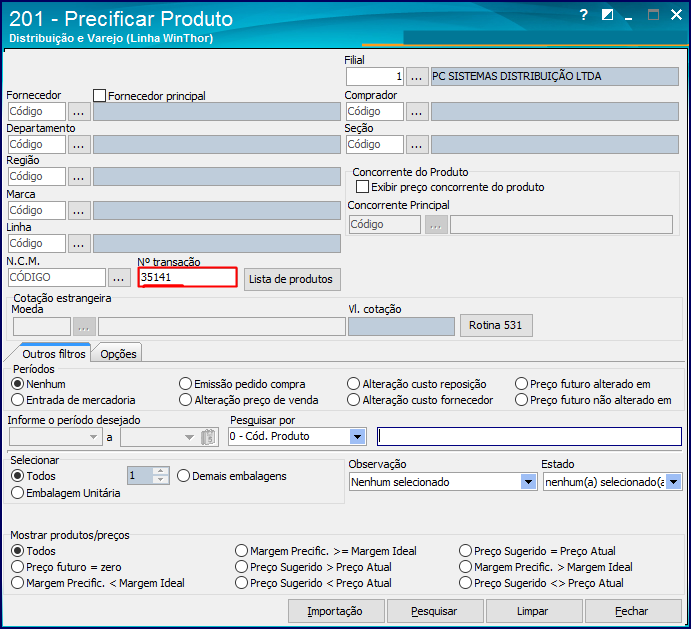Focus Fornecedor Código input field
691x629 pixels.
[37, 112]
